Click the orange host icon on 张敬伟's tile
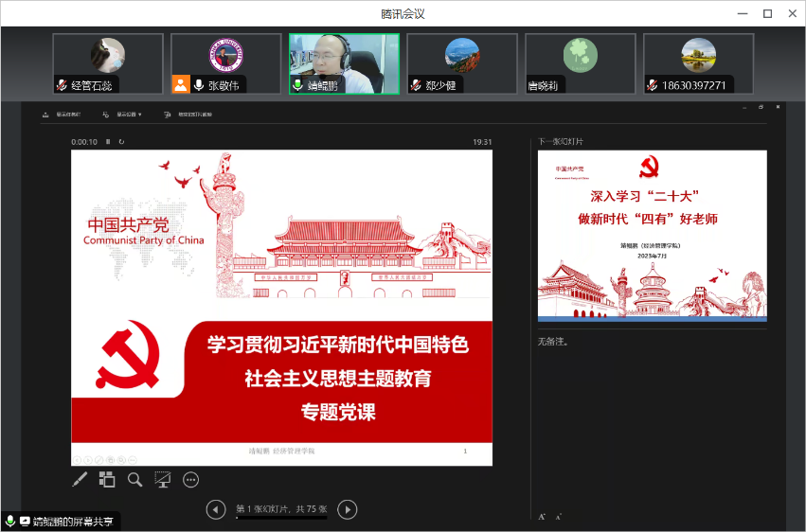This screenshot has width=806, height=532. 181,84
